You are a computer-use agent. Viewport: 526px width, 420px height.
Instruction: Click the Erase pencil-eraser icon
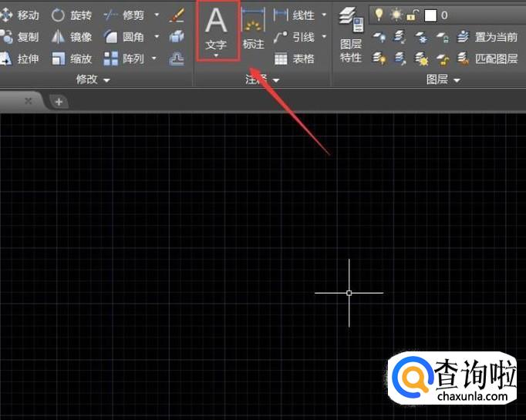(177, 15)
